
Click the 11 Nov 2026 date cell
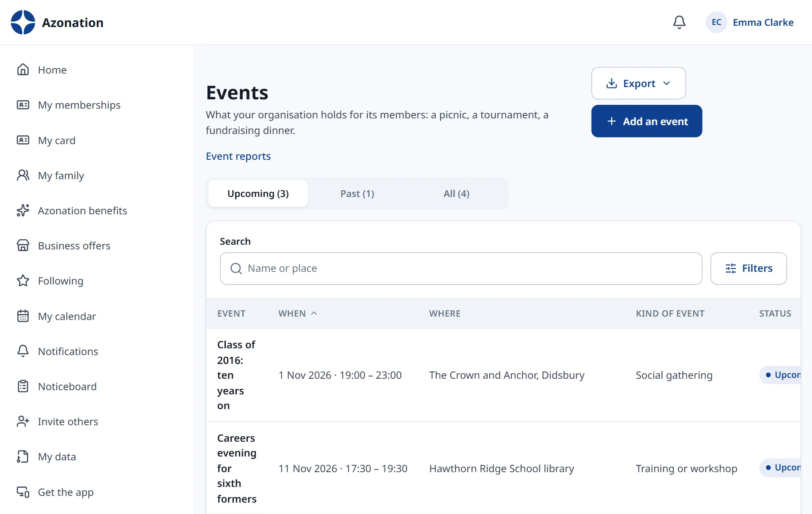click(343, 468)
